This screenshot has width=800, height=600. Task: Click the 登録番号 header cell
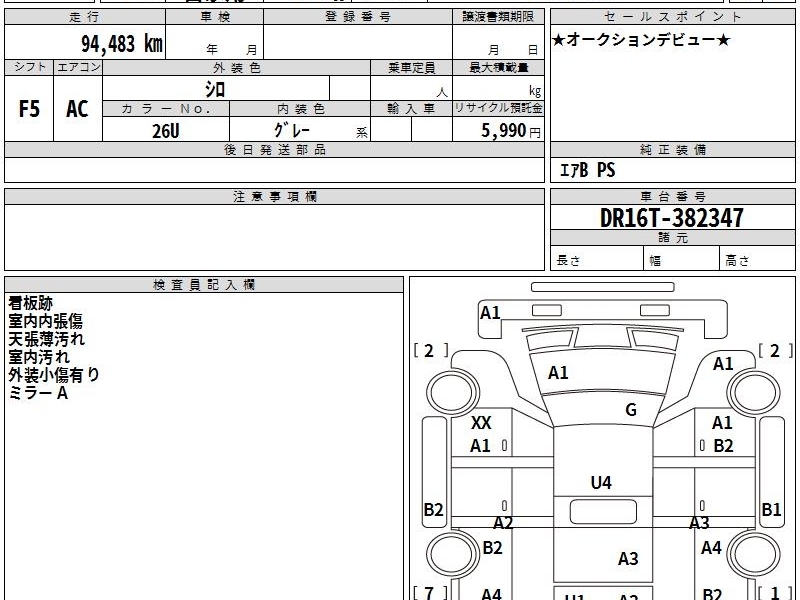tap(358, 17)
